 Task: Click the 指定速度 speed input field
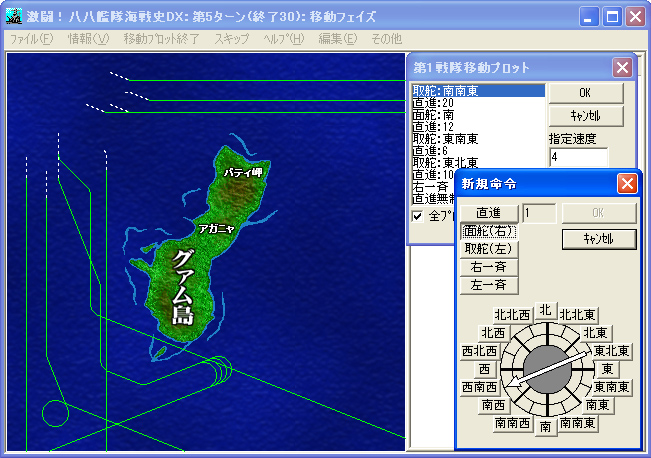pyautogui.click(x=578, y=157)
